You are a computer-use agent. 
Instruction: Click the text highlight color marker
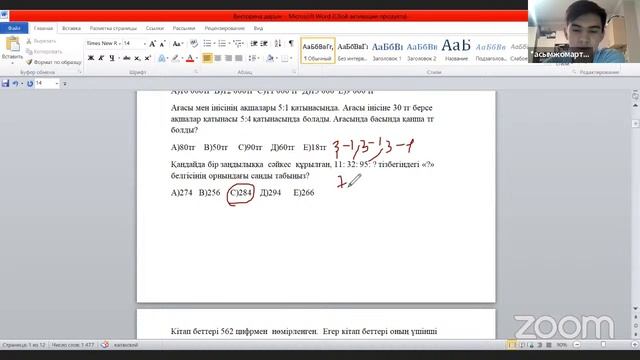click(175, 58)
